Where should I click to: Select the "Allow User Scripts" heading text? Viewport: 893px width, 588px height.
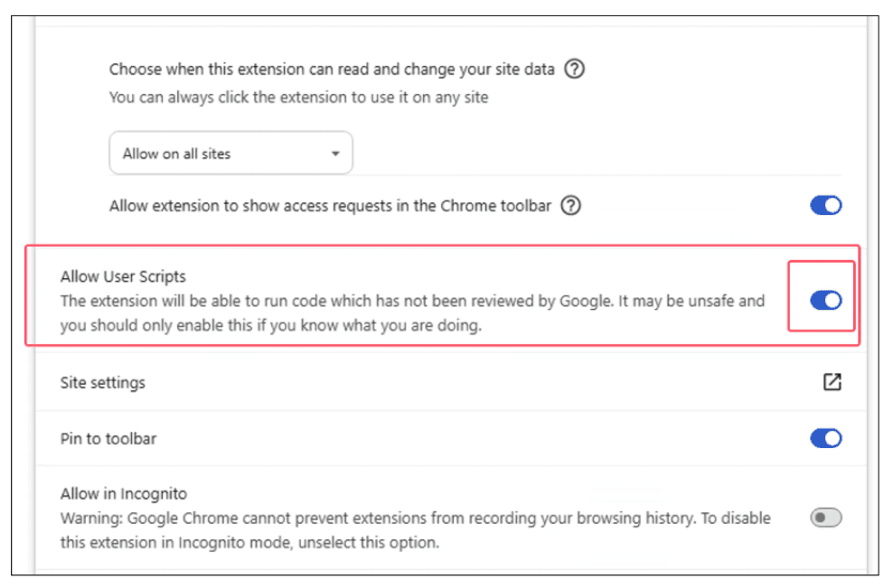(123, 276)
